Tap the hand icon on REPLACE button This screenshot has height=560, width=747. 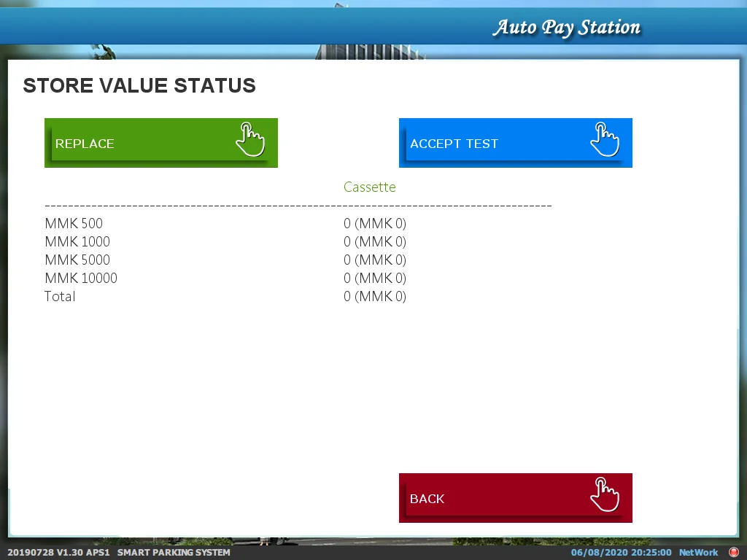(249, 139)
